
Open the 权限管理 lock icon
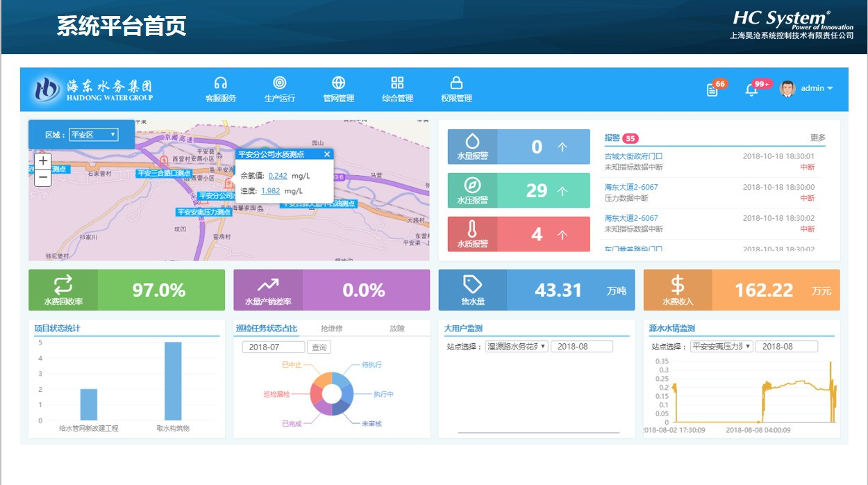pyautogui.click(x=456, y=83)
